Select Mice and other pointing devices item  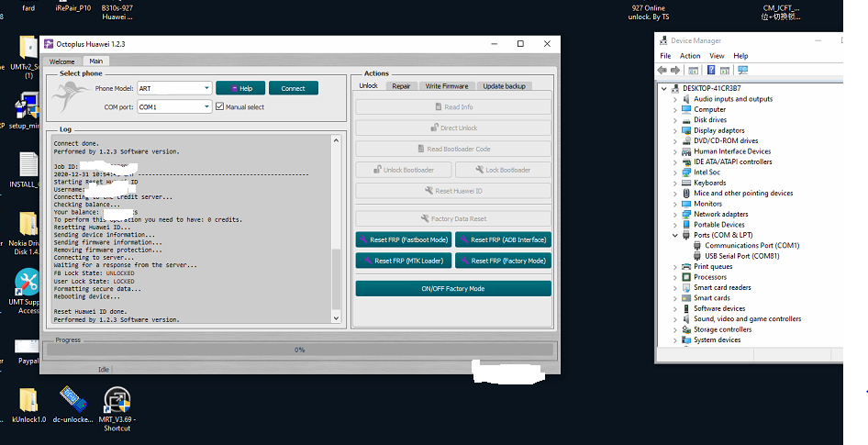click(x=743, y=194)
